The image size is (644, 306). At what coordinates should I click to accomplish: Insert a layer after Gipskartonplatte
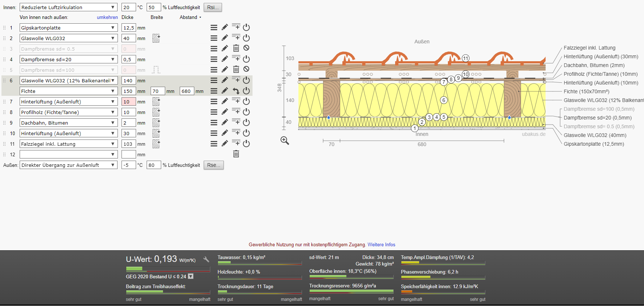[236, 27]
